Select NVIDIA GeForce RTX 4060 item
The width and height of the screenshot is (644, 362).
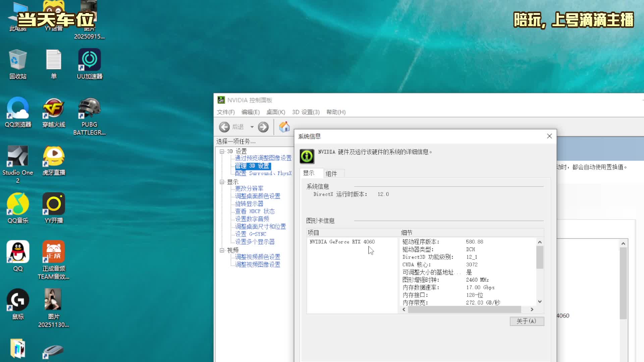pyautogui.click(x=342, y=242)
